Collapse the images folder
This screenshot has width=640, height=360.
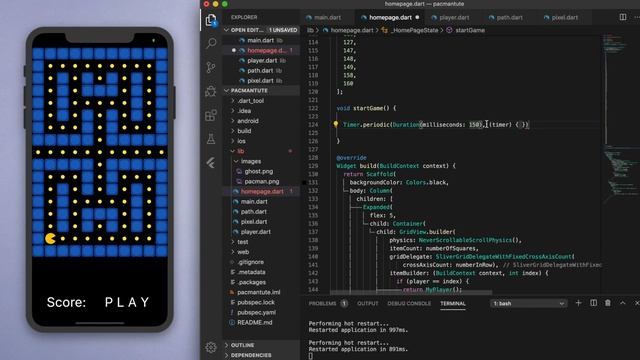(x=261, y=161)
